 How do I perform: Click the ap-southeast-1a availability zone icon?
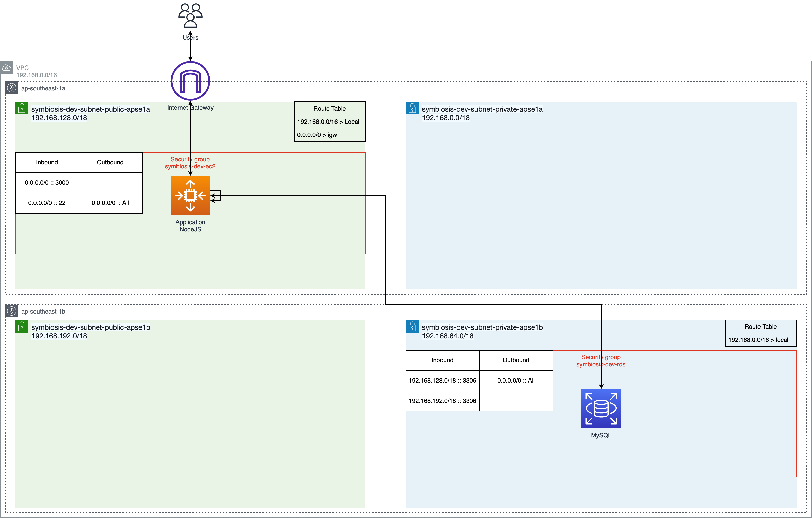11,88
